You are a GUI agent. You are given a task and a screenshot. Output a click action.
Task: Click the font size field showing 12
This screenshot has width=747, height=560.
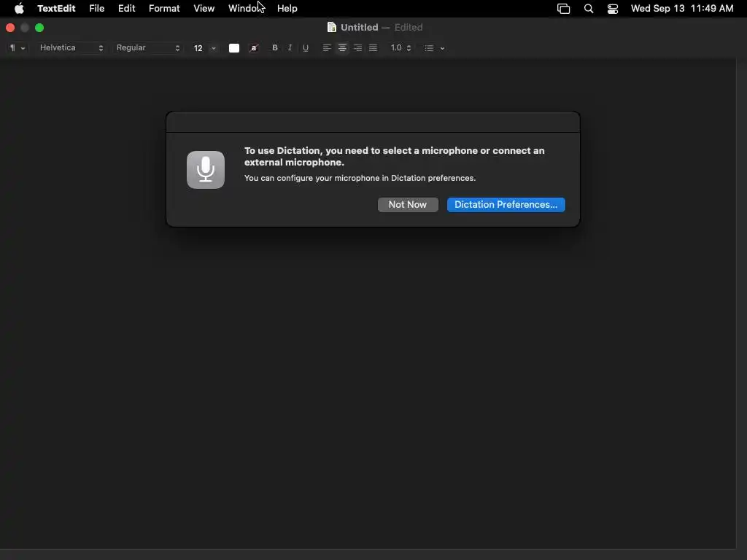[198, 48]
